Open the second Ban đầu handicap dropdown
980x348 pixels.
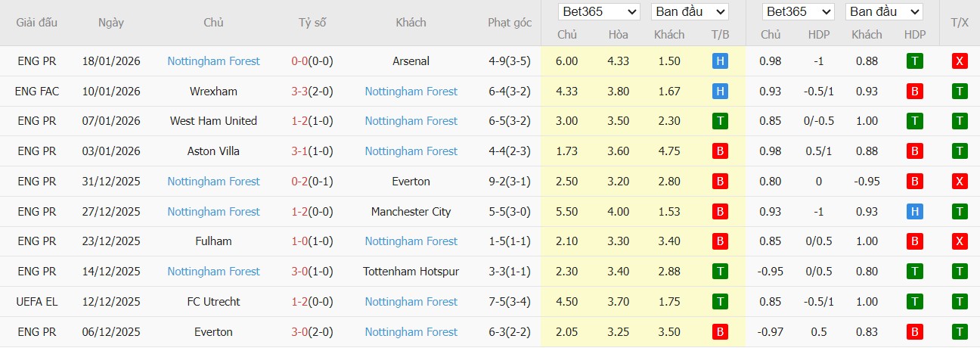pyautogui.click(x=884, y=12)
